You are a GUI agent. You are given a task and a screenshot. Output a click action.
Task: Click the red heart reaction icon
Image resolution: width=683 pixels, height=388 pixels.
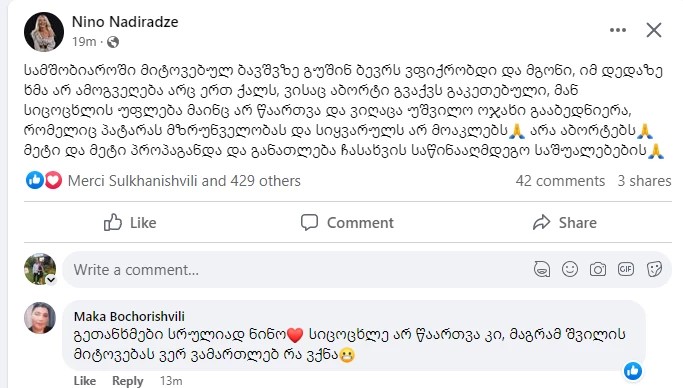[53, 180]
